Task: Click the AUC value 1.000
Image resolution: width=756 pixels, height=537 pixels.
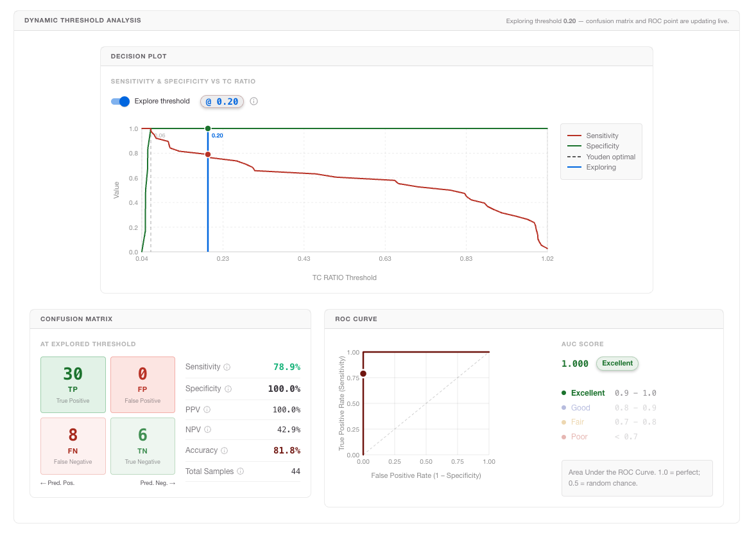Action: 575,364
